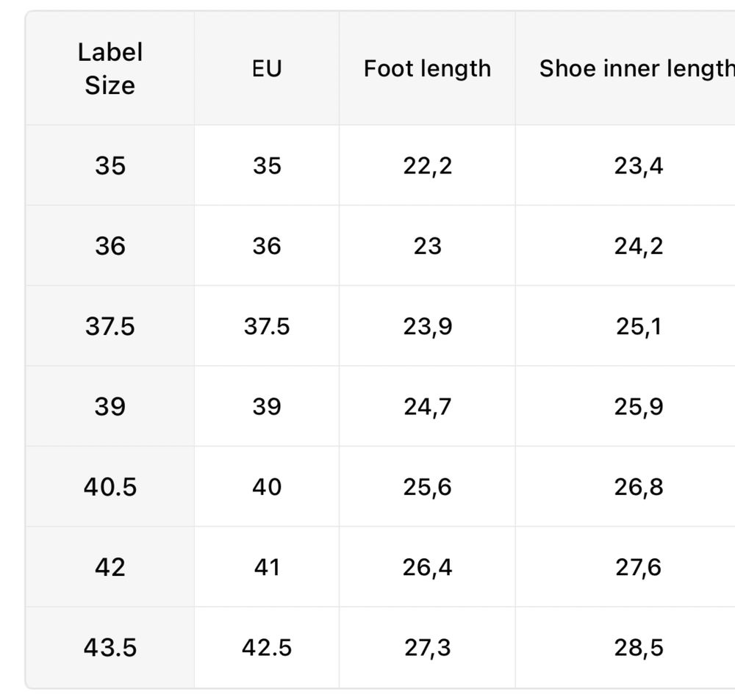Select shoe inner length 25,1
The width and height of the screenshot is (735, 700).
[x=639, y=326]
